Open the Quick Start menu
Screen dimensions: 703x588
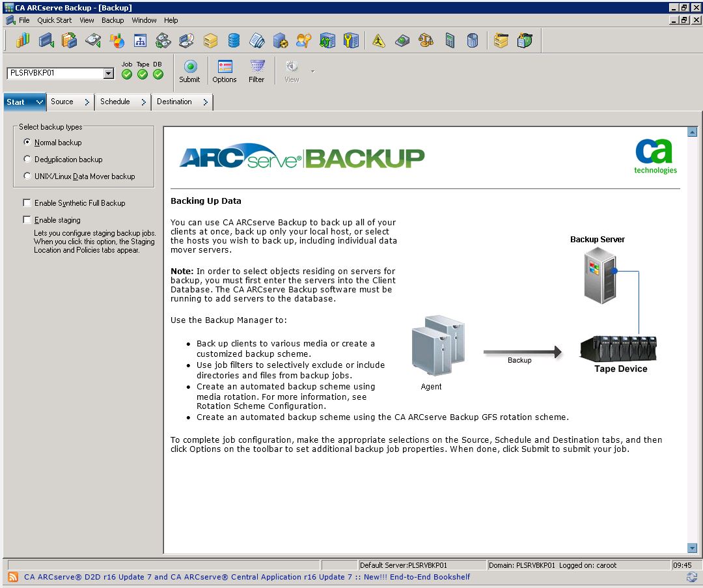(54, 20)
